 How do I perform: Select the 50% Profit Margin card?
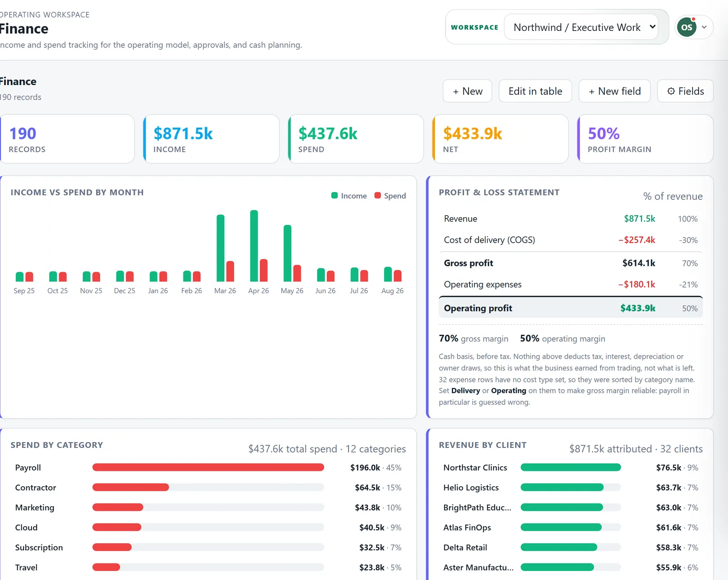(645, 139)
